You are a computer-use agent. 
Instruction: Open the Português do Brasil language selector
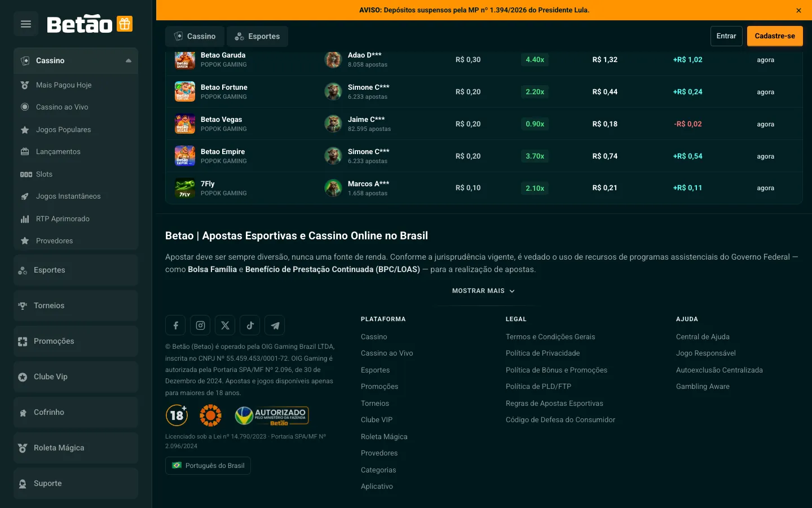click(x=208, y=466)
